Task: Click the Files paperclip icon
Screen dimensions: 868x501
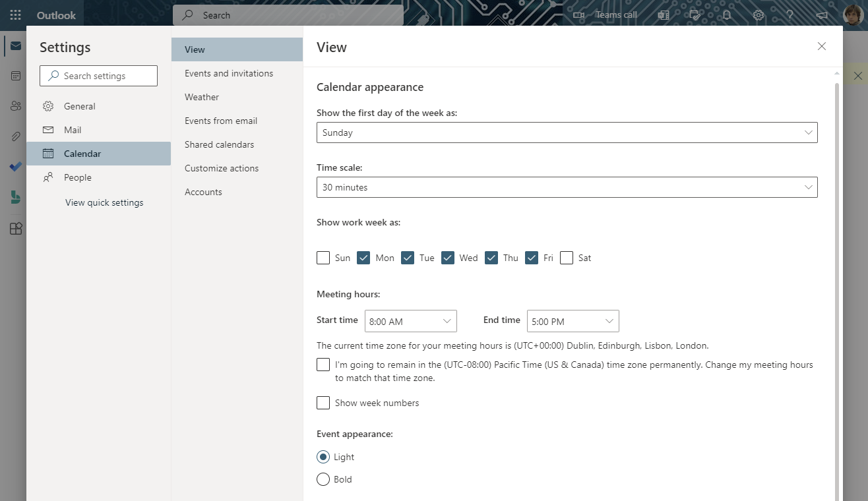Action: click(x=15, y=136)
